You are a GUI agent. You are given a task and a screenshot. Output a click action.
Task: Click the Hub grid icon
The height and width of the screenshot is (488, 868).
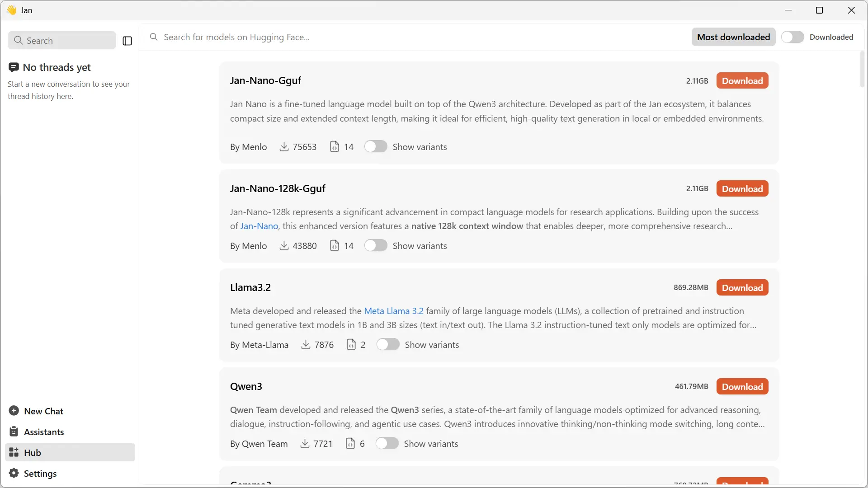pos(14,452)
